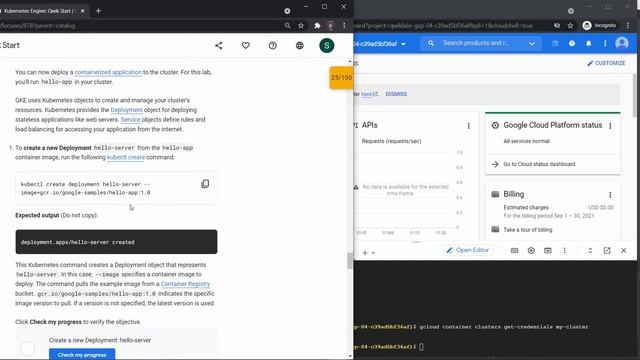Click 'All services normal' status text
Viewport: 640px width, 360px height.
(527, 141)
